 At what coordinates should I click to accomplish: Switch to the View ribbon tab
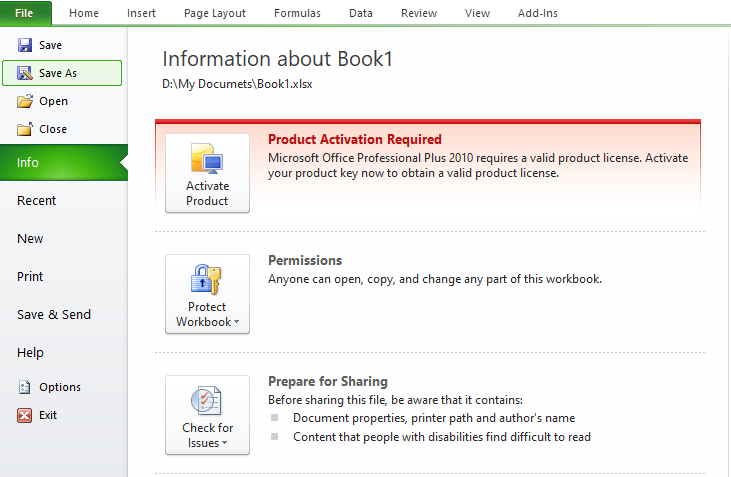477,13
